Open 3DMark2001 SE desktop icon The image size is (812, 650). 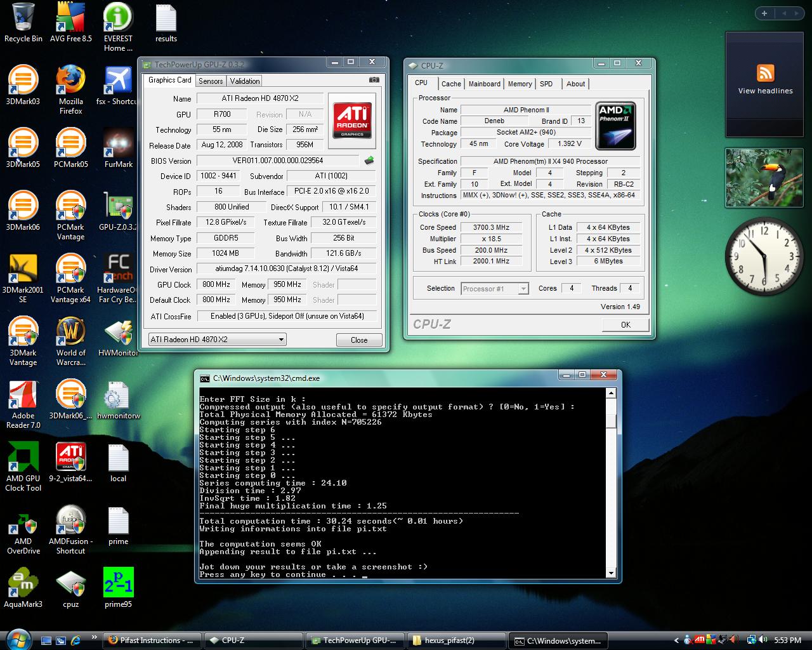[23, 279]
